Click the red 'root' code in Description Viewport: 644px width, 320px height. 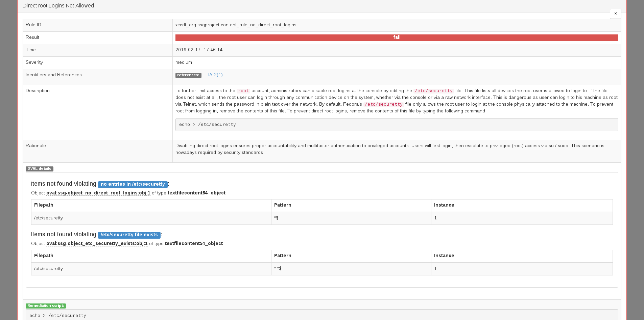(x=243, y=91)
